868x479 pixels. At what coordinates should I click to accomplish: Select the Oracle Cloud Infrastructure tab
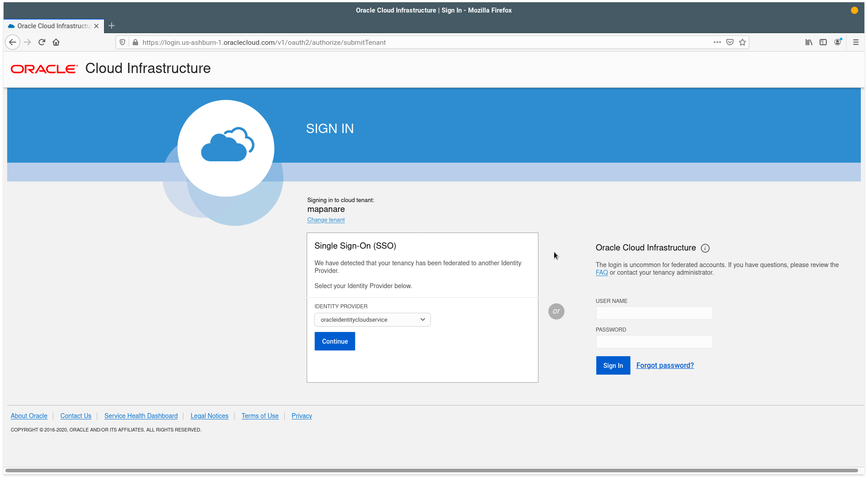[x=54, y=26]
